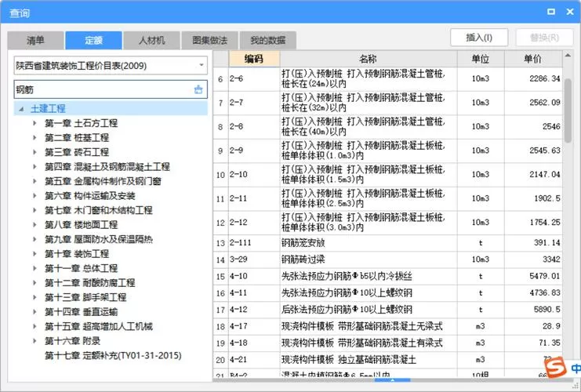Select code 4-11 先张法 螺纹钢 row
Image resolution: width=581 pixels, height=392 pixels.
click(387, 292)
